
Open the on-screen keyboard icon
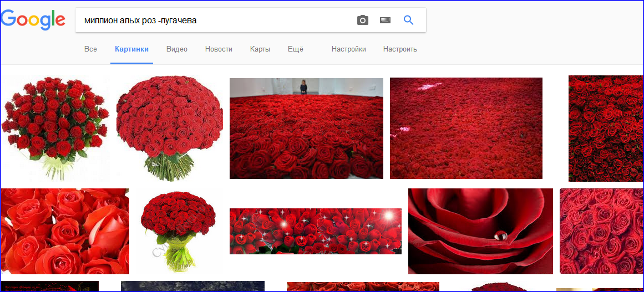coord(385,21)
